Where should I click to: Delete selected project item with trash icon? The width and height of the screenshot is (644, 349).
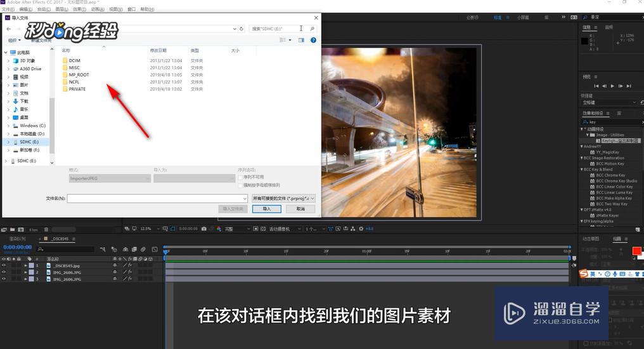pos(46,229)
